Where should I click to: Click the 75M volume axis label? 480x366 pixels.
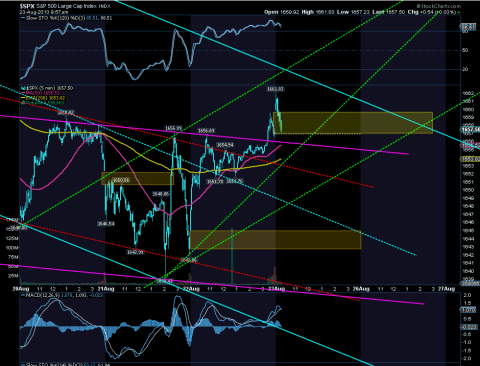tap(13, 257)
